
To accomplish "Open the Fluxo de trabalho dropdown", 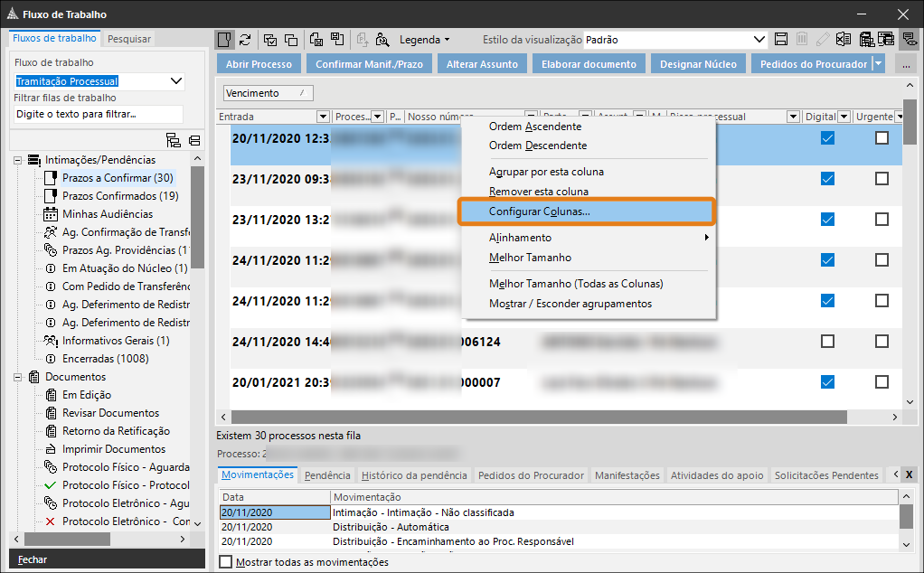I will click(176, 81).
